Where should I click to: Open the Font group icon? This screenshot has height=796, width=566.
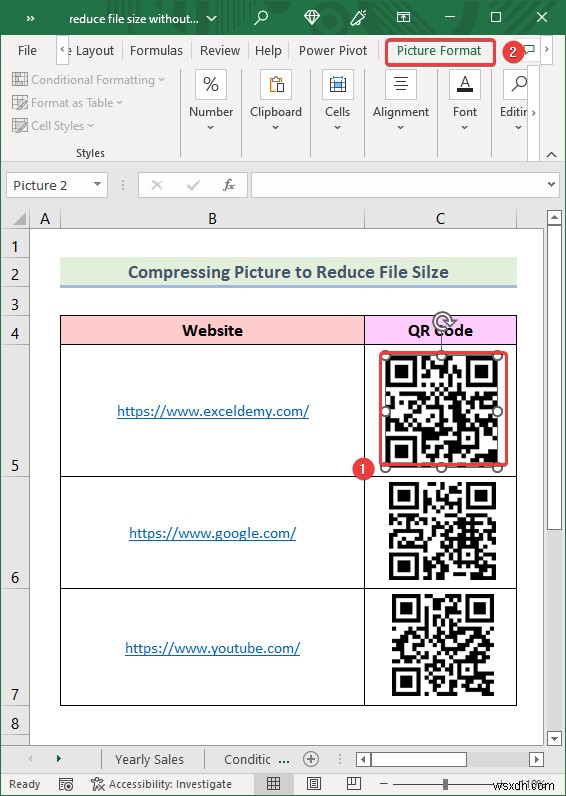pyautogui.click(x=464, y=84)
